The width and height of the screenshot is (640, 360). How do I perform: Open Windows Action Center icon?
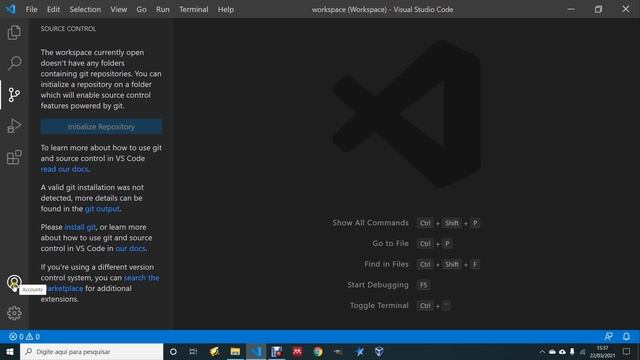click(627, 351)
